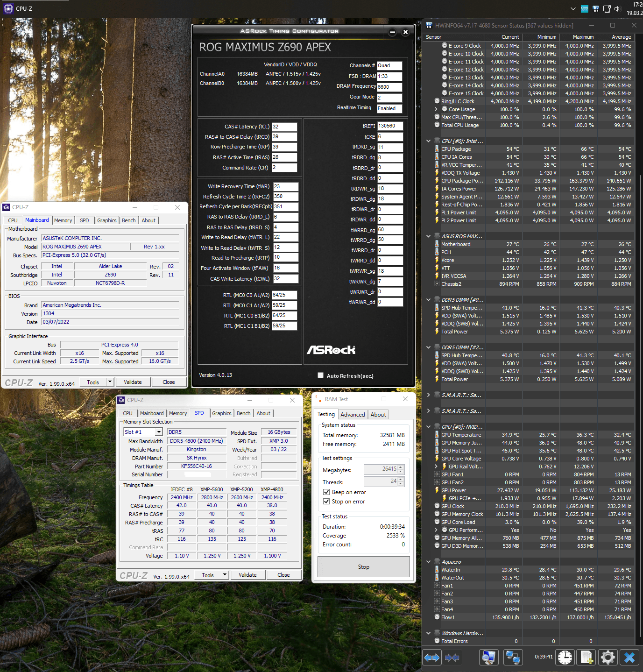Click clock icon beside Ring/LLC Clock
Image resolution: width=643 pixels, height=672 pixels.
pos(437,101)
